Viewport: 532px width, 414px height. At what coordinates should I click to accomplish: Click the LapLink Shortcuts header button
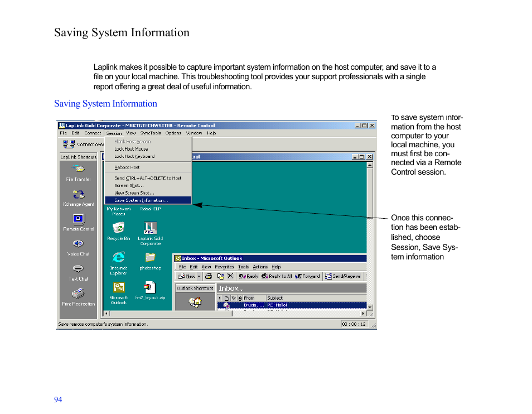[x=79, y=157]
